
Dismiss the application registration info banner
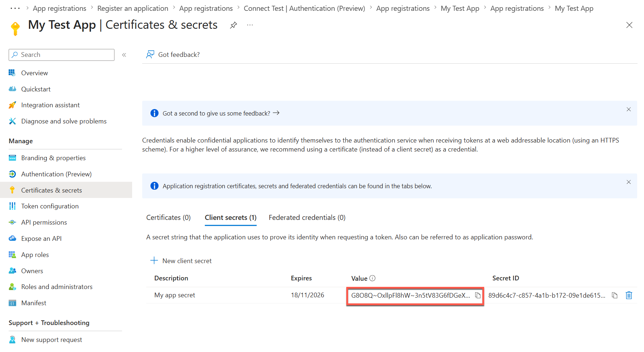pyautogui.click(x=629, y=182)
